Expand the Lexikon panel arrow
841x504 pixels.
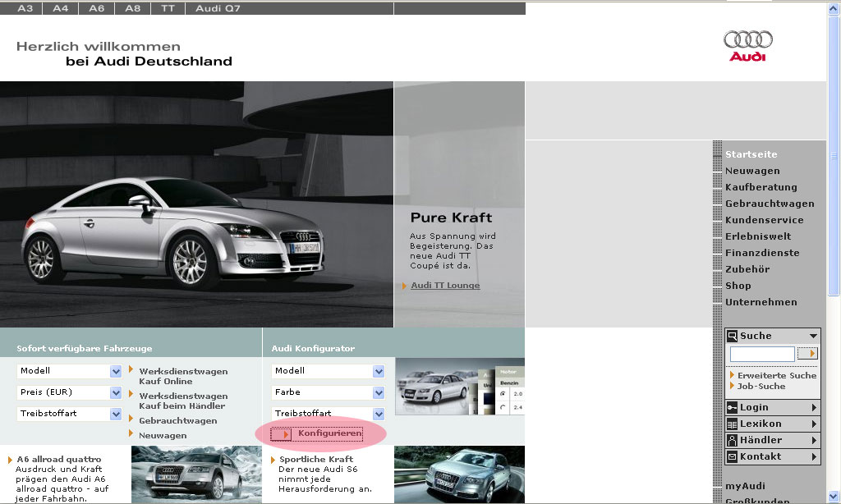pos(814,424)
